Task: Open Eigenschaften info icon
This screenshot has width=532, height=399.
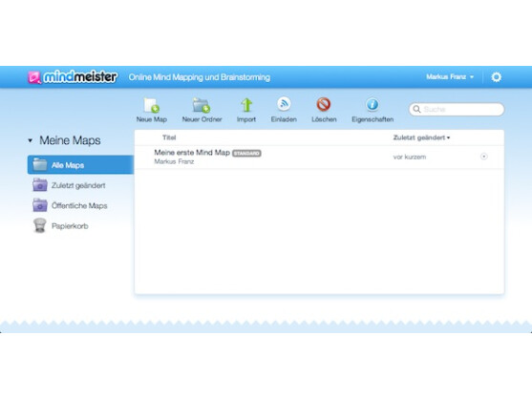Action: (372, 104)
